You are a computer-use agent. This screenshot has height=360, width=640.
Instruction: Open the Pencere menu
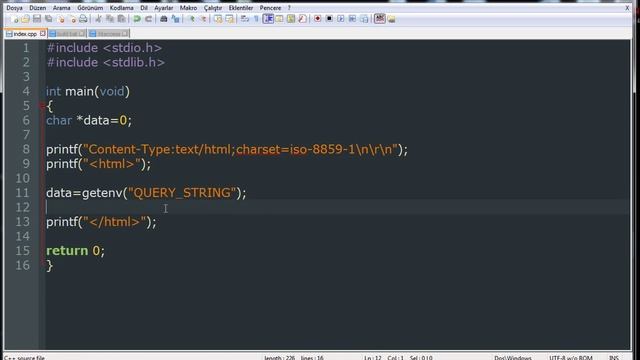coord(270,8)
